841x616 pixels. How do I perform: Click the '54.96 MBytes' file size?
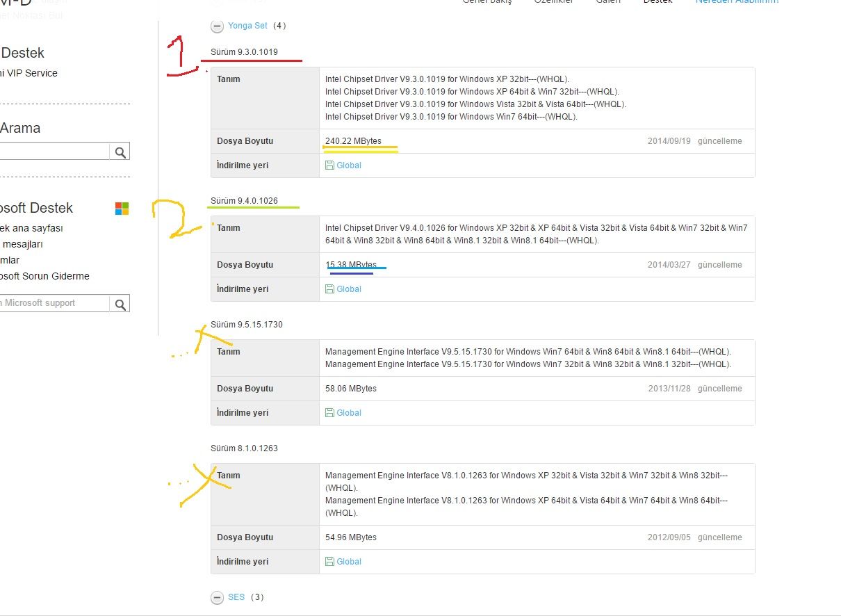[x=351, y=537]
